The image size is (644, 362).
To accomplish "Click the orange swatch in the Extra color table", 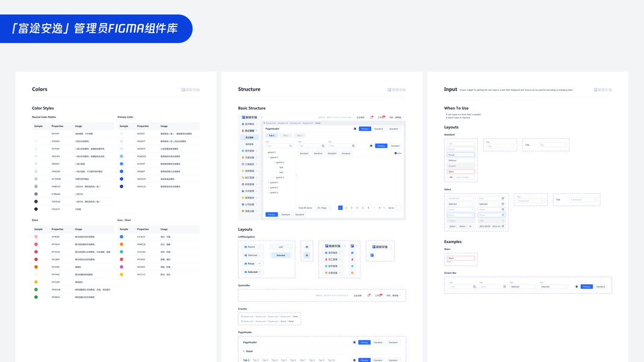I will 36,267.
